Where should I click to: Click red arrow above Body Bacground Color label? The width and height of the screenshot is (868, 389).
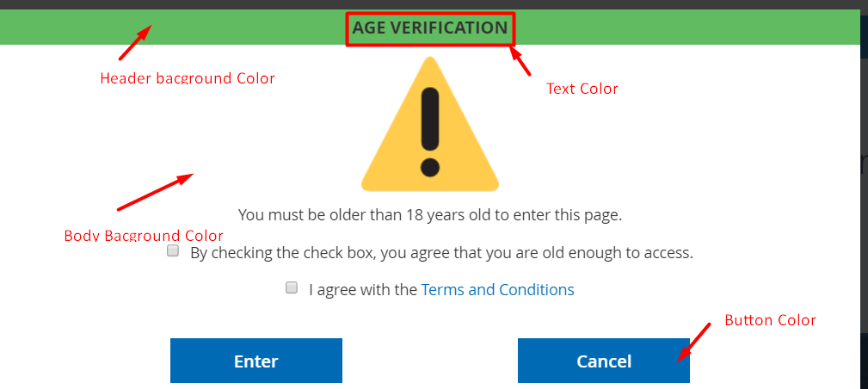(155, 193)
